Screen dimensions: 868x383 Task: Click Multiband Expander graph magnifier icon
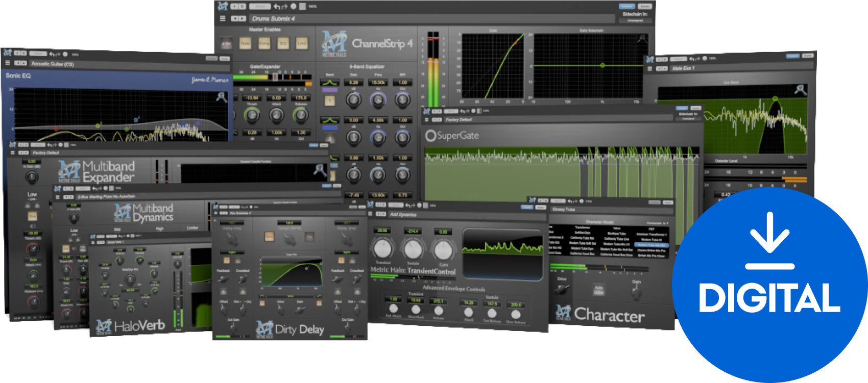point(320,170)
